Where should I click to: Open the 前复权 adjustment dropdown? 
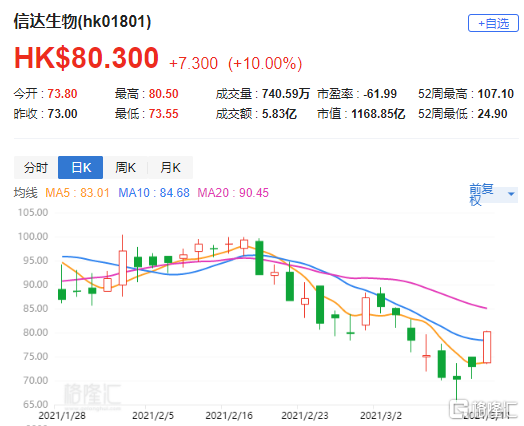[x=493, y=194]
